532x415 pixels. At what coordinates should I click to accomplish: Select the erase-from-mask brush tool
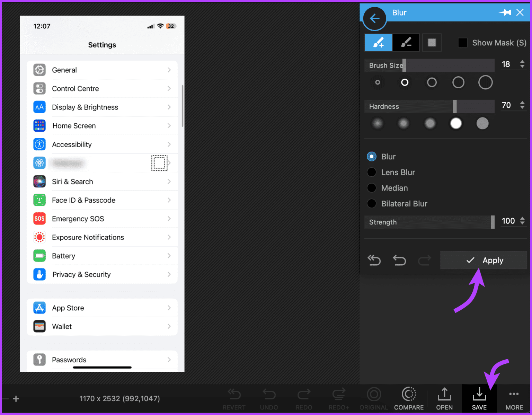tap(406, 42)
